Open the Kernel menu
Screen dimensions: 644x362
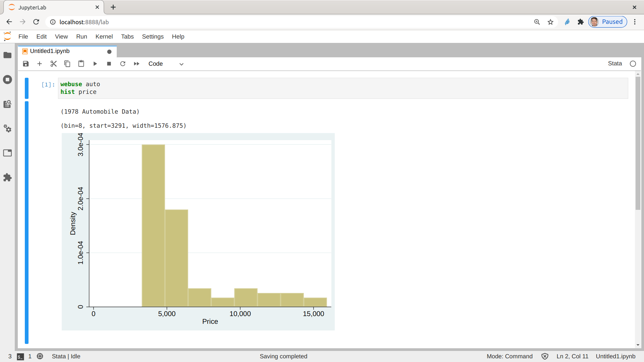tap(104, 37)
